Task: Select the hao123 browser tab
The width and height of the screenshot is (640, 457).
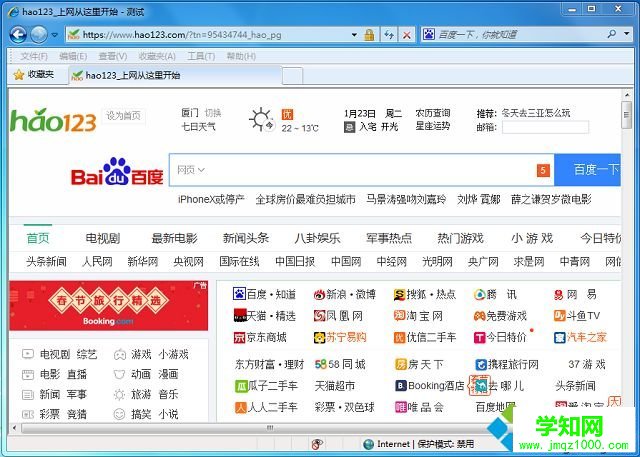Action: [x=176, y=75]
